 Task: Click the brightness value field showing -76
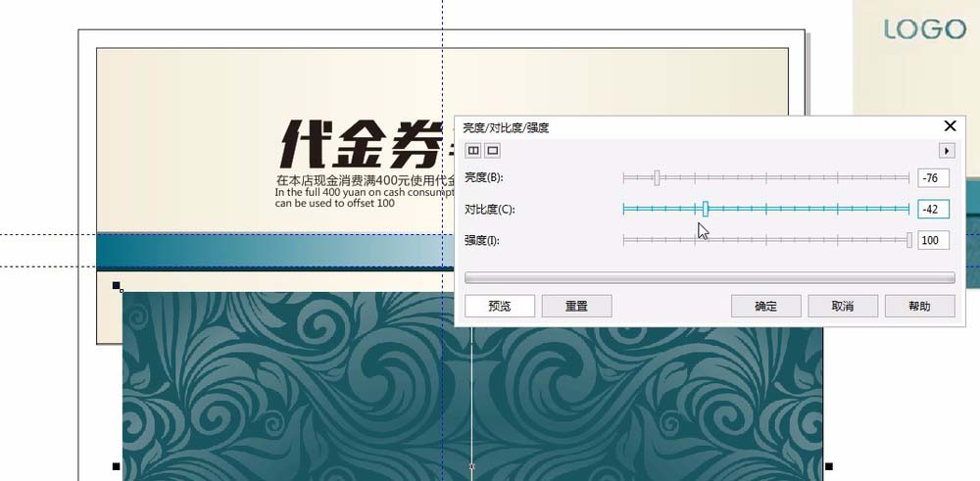933,178
